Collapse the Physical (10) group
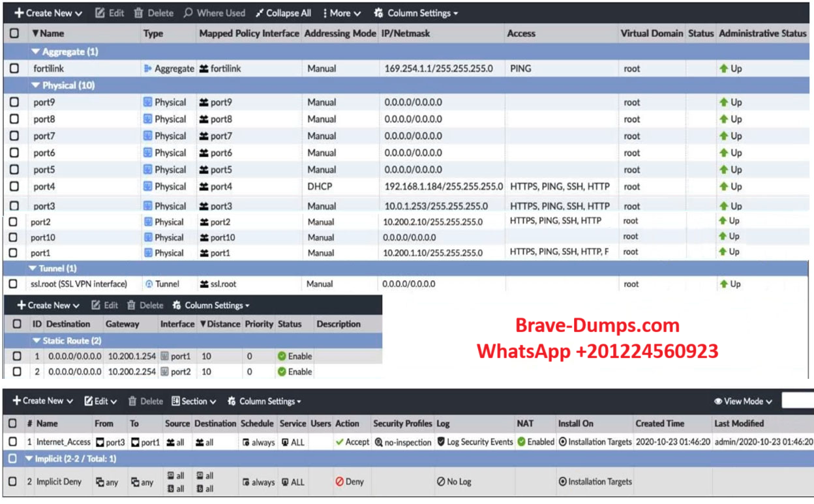Screen dimensions: 814x504 tap(37, 85)
